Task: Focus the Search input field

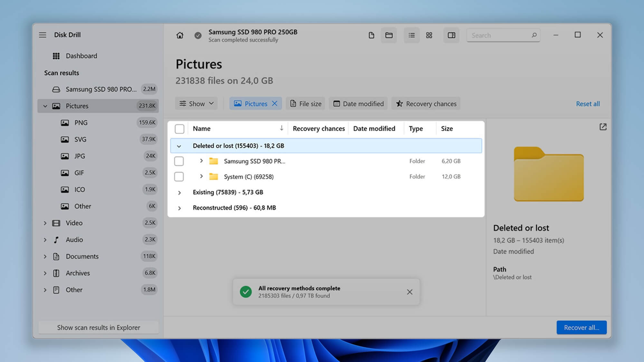Action: click(503, 35)
